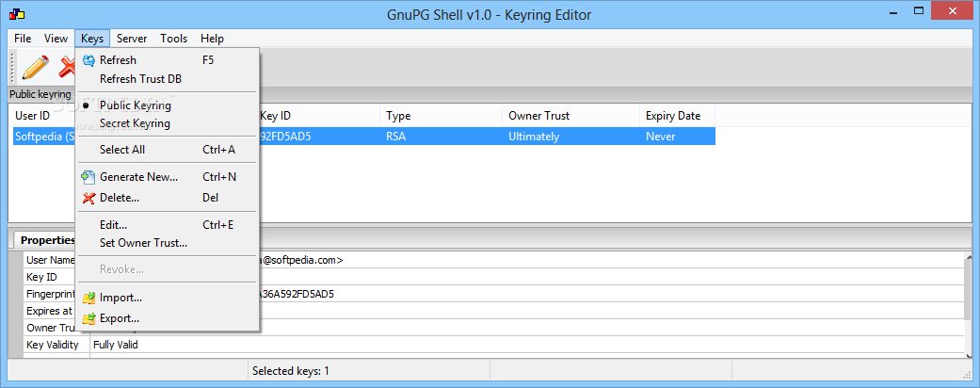
Task: Choose Refresh Trust DB menu entry
Action: [x=140, y=79]
